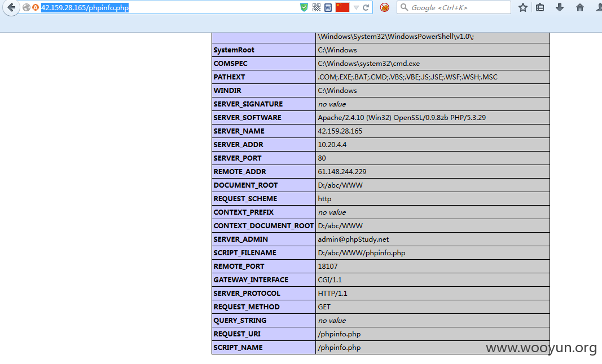The image size is (602, 364).
Task: Click the magnifier search engine icon
Action: click(x=404, y=7)
